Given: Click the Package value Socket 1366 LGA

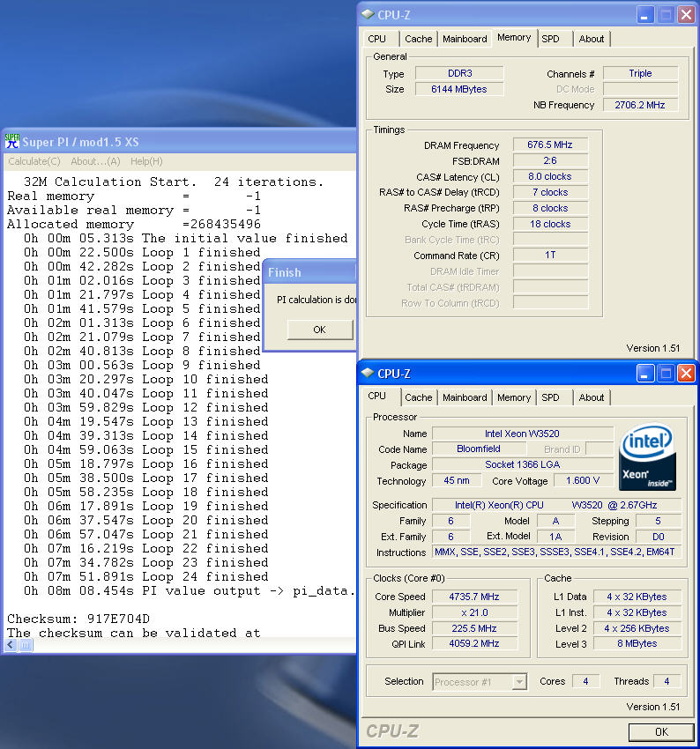Looking at the screenshot, I should tap(522, 464).
